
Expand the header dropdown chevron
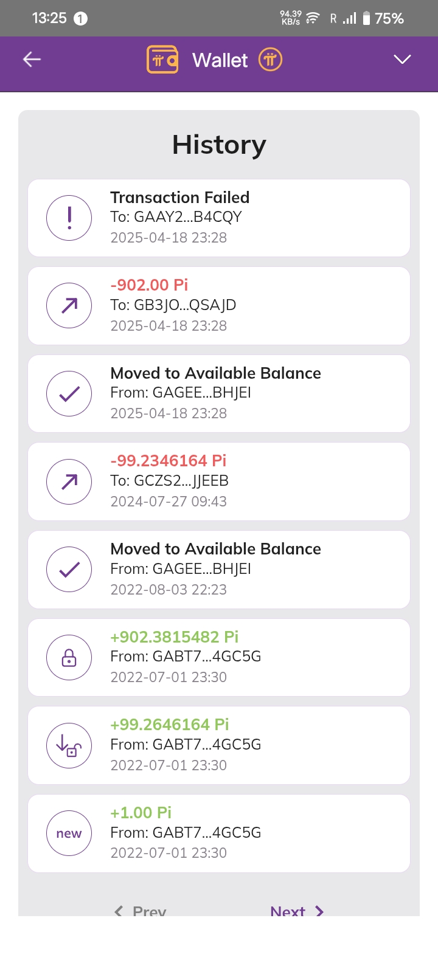point(402,59)
